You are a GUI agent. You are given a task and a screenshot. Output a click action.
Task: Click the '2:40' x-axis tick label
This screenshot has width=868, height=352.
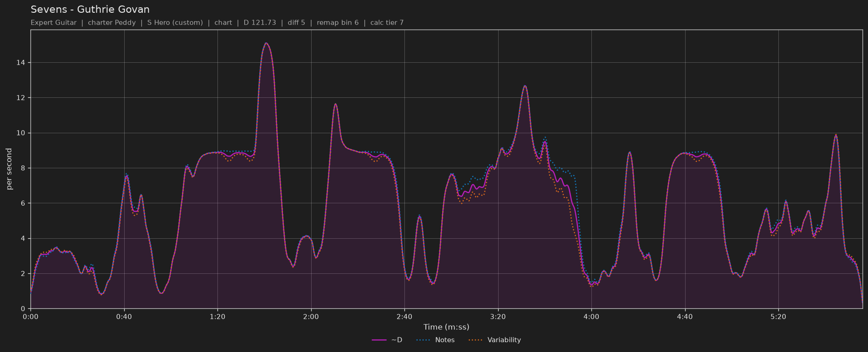point(404,317)
